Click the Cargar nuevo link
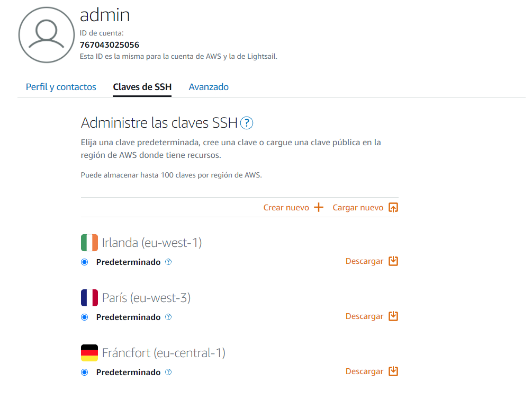Viewport: 532px width, 399px height. (358, 208)
